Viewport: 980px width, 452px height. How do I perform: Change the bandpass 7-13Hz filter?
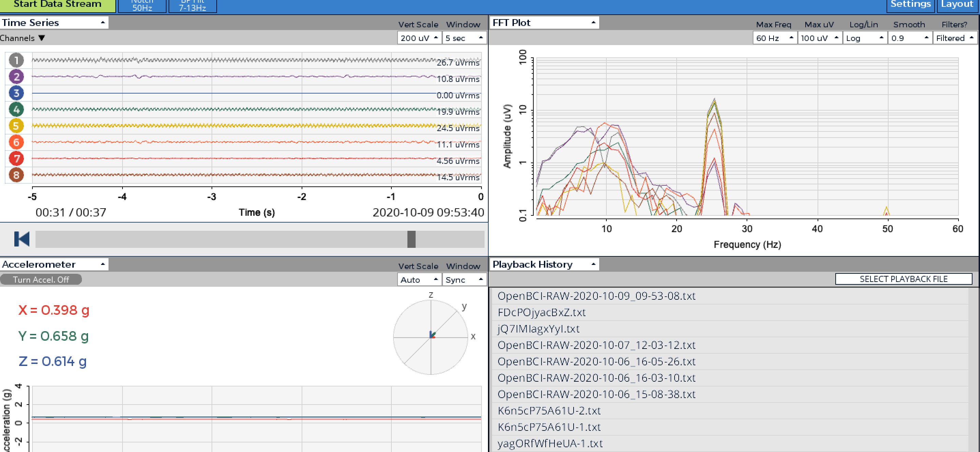[192, 6]
